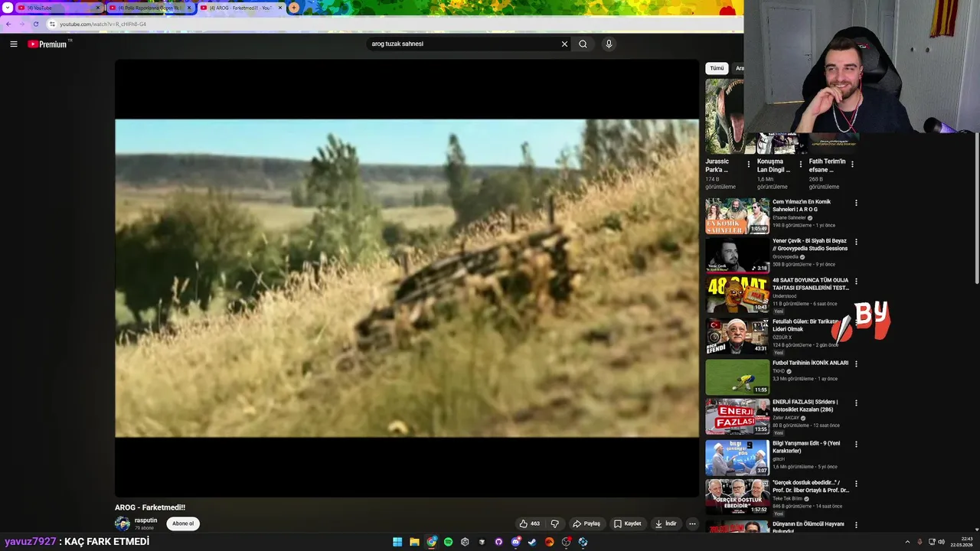Open volume control in system tray

pyautogui.click(x=941, y=542)
